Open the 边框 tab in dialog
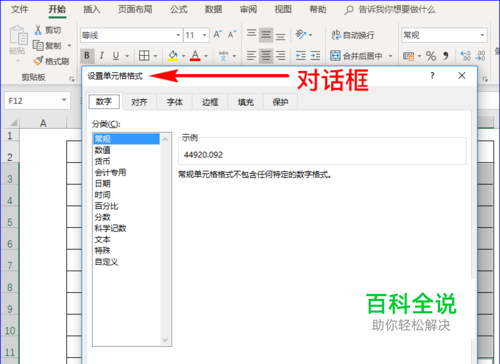 coord(210,102)
